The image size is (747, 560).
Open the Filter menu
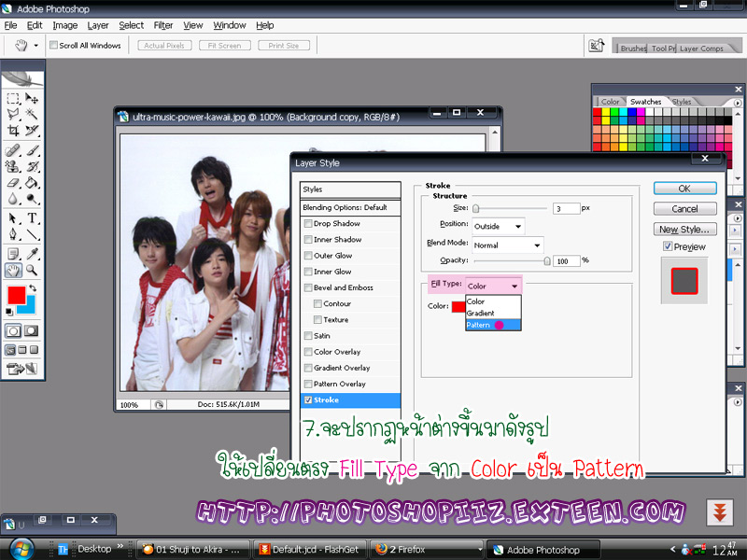[162, 25]
